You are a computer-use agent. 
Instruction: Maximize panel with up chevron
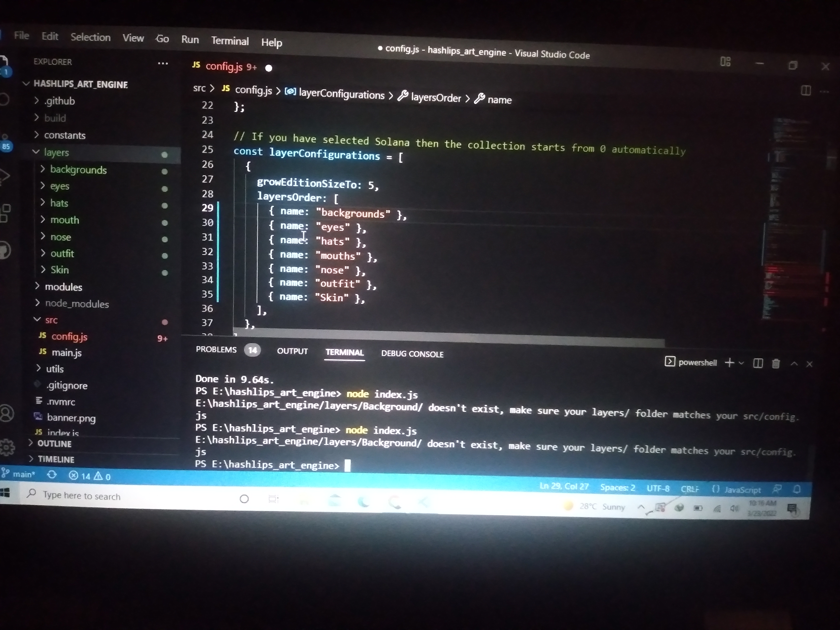(794, 364)
